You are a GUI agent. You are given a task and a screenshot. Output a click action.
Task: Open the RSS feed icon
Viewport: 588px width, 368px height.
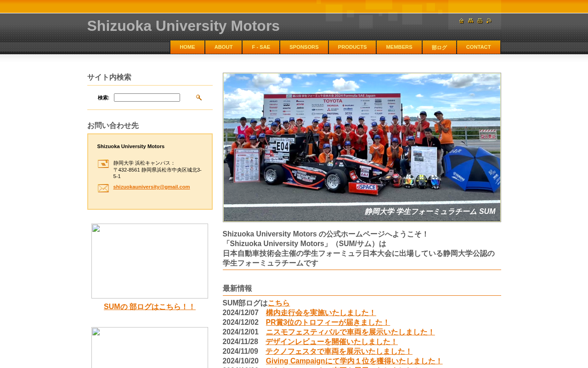[489, 21]
